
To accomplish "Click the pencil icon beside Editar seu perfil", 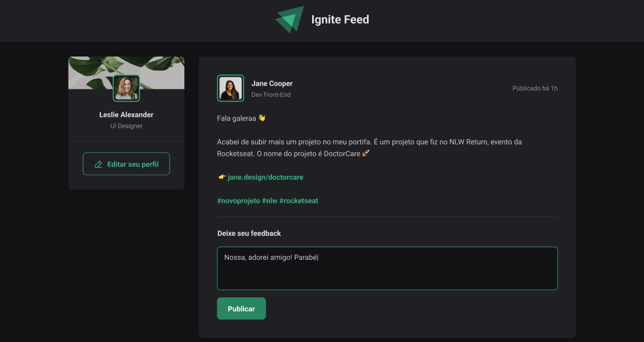I will click(x=99, y=164).
